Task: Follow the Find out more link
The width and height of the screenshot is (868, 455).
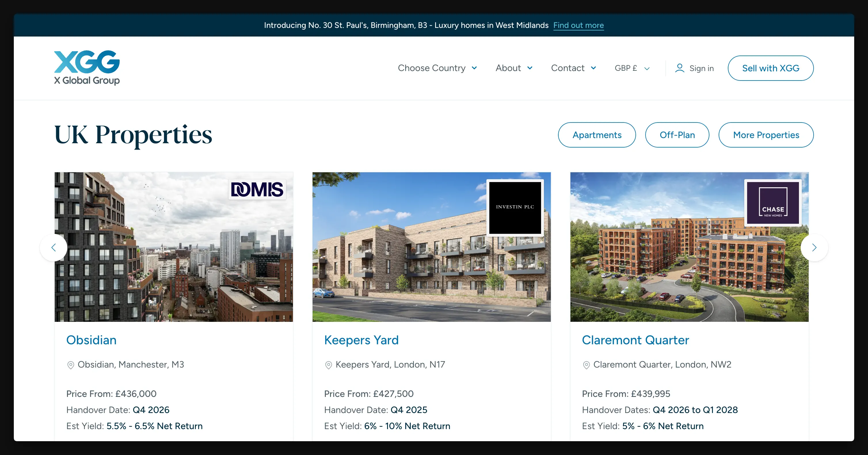Action: tap(578, 25)
